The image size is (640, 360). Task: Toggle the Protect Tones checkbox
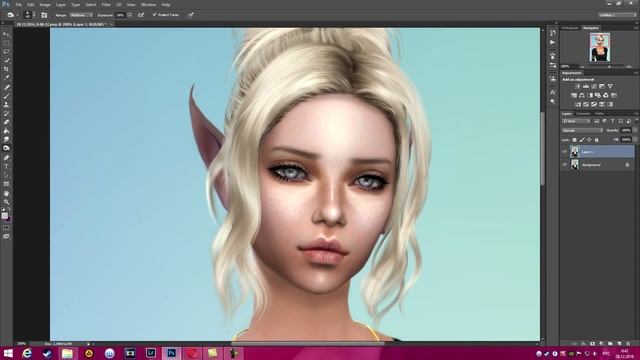(x=155, y=15)
